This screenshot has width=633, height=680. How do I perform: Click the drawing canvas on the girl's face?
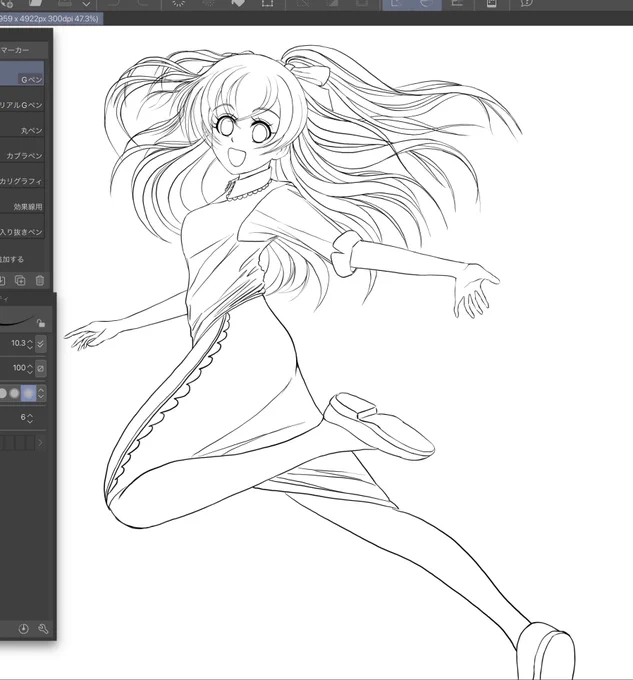tap(243, 137)
